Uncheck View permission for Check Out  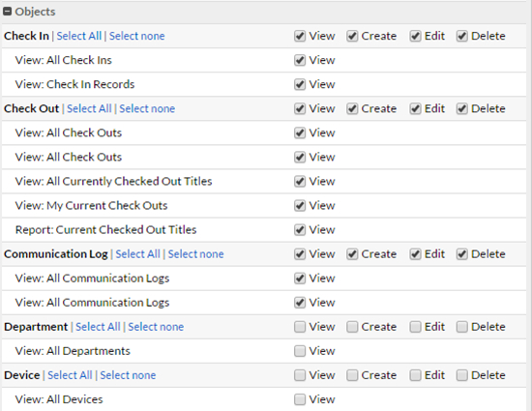point(300,109)
